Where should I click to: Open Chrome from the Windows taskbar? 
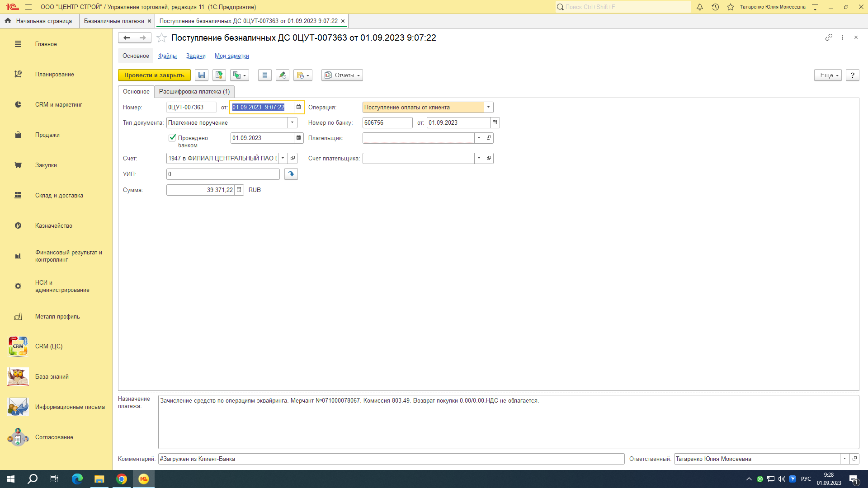[x=122, y=479]
